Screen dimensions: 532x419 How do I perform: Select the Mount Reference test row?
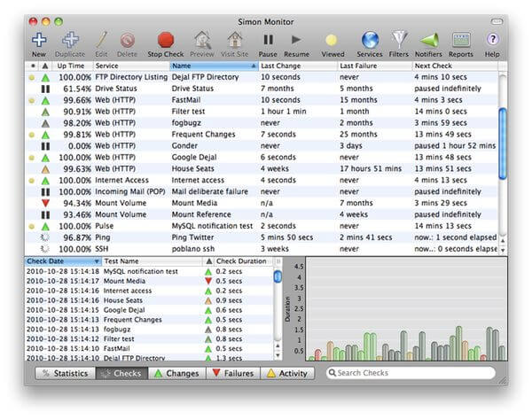point(262,214)
